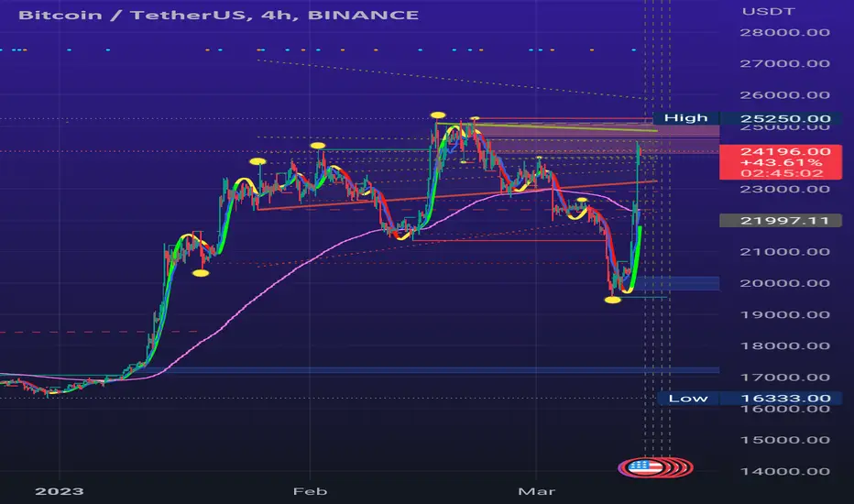Click the Bitcoin / TetherUS, 4h, BINANCE title
This screenshot has height=504, width=854.
(x=218, y=15)
